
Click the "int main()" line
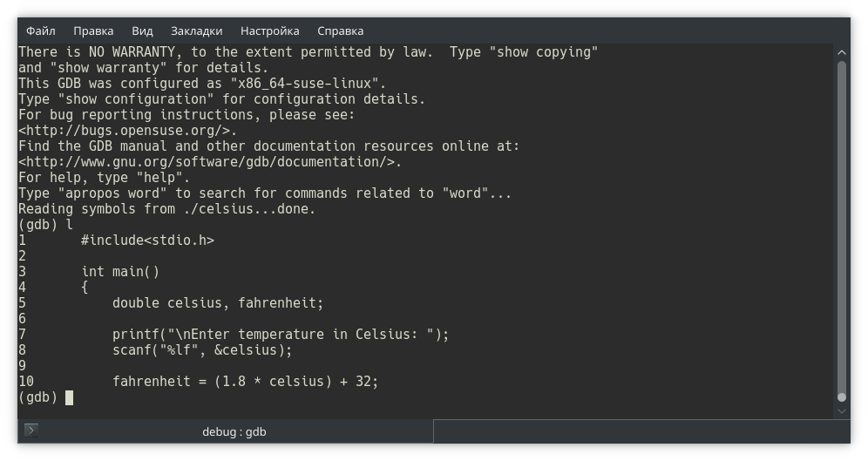point(120,272)
